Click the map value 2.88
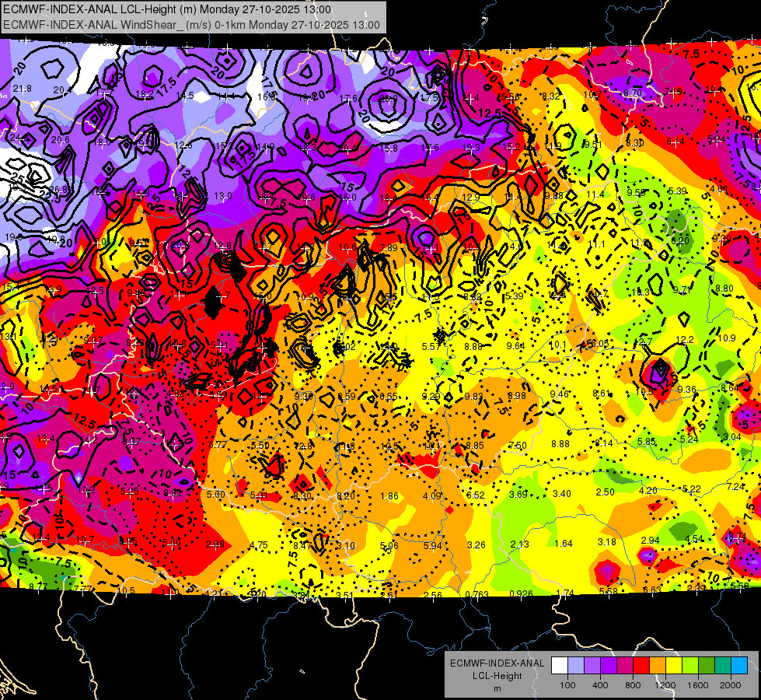Image resolution: width=761 pixels, height=700 pixels. point(215,544)
